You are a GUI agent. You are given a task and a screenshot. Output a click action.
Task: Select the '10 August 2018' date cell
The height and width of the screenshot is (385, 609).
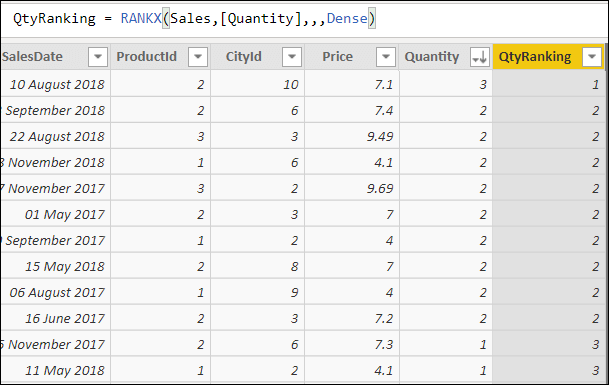[x=56, y=84]
